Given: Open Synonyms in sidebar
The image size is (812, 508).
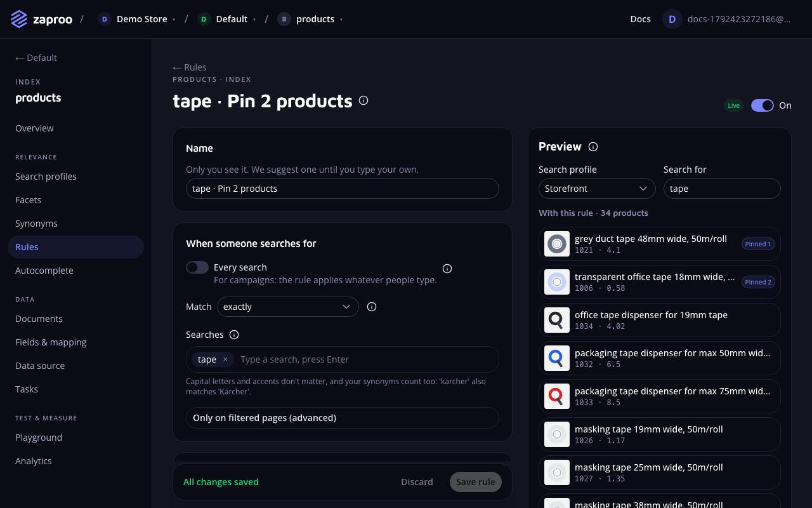Looking at the screenshot, I should click(x=76, y=224).
